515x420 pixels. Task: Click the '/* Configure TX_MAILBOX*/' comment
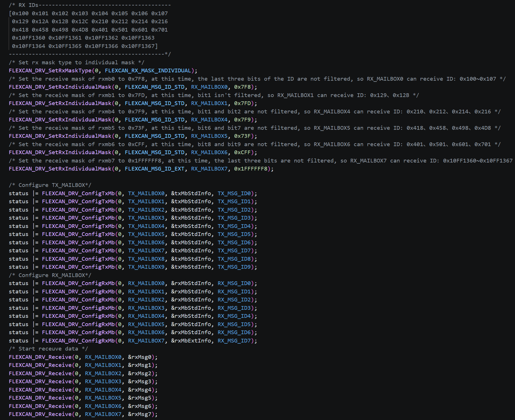tap(50, 185)
